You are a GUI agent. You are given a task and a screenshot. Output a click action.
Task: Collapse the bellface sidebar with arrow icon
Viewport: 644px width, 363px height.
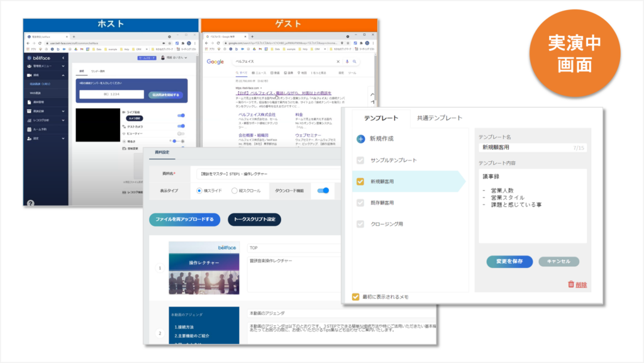pos(62,57)
